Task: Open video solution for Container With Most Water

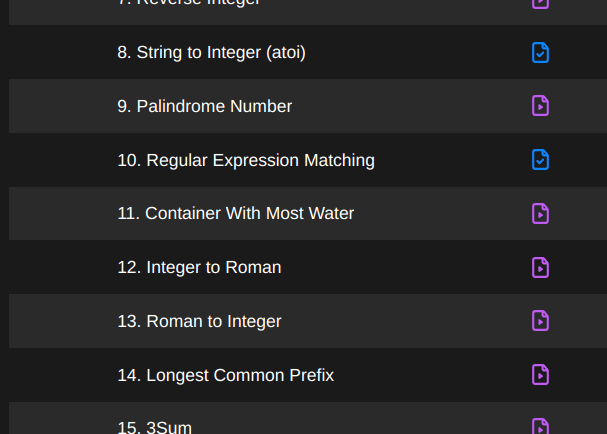Action: point(540,213)
